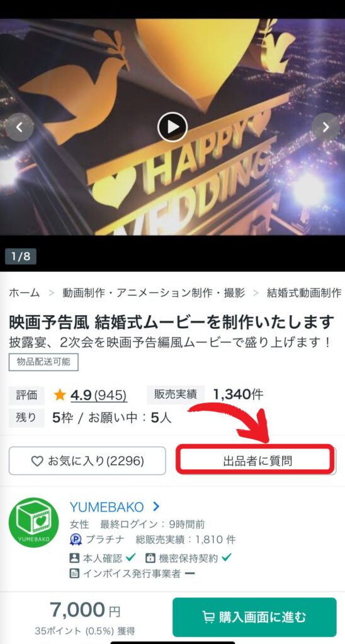Viewport: 345px width, 644px height.
Task: Open 動画制作・アニメーション制作・撮影 breadcrumb category
Action: 154,293
